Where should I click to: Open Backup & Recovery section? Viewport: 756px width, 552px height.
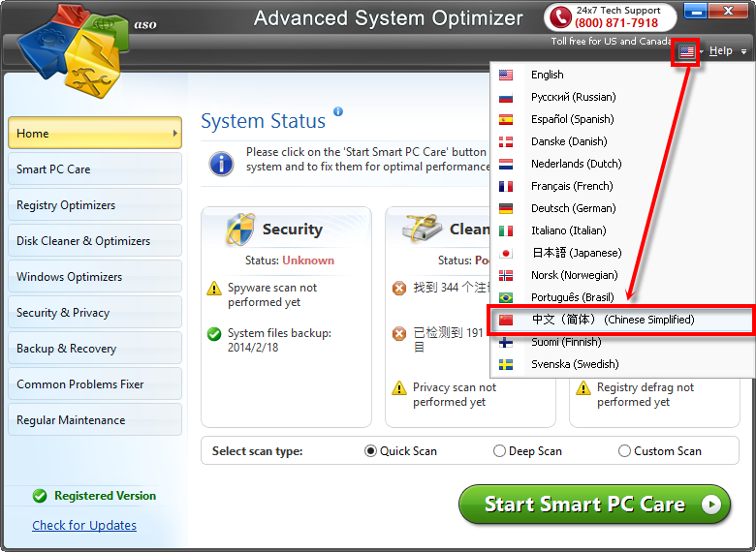[95, 349]
